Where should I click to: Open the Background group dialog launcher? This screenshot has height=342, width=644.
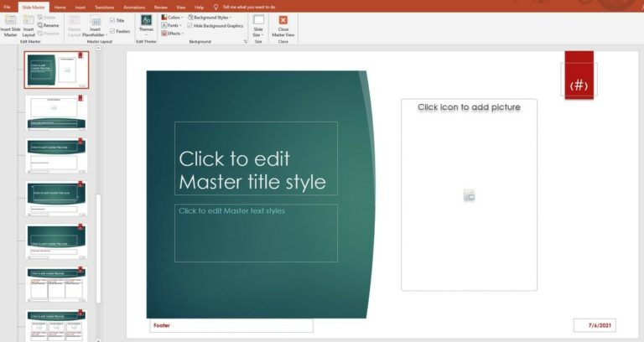[246, 42]
